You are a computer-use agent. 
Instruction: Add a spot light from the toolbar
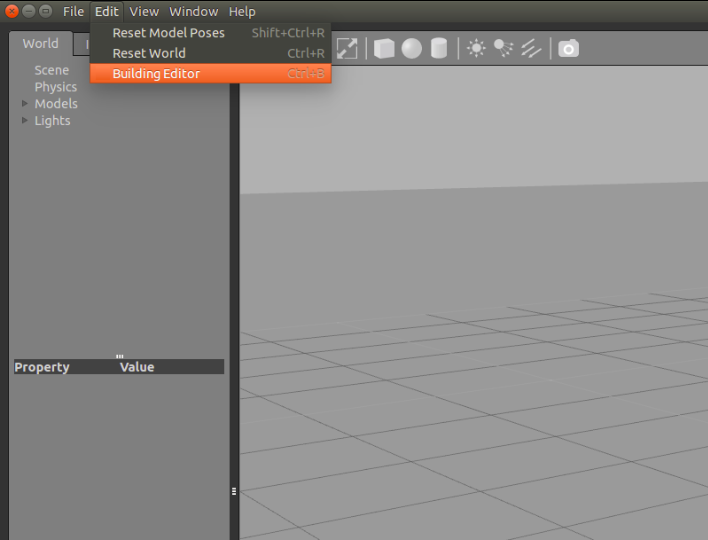coord(504,48)
